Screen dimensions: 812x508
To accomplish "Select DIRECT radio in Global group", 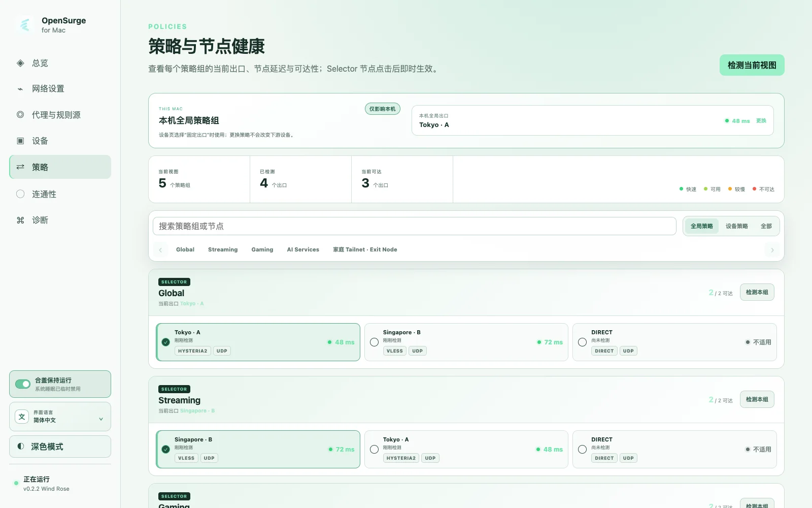I will [583, 342].
